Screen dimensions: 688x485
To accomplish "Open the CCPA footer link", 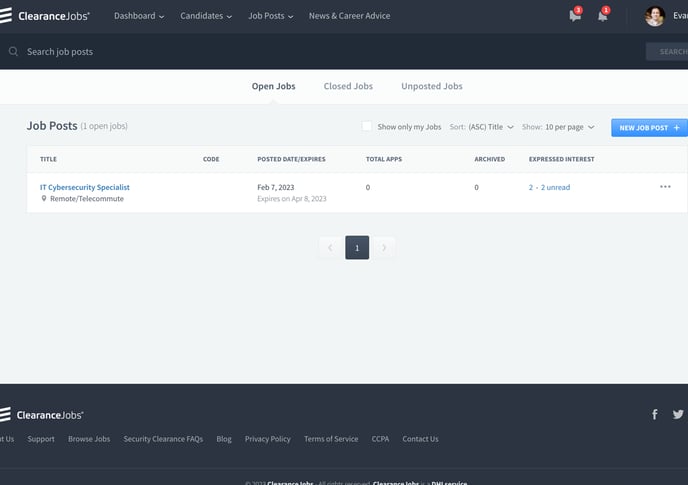I will pos(380,439).
